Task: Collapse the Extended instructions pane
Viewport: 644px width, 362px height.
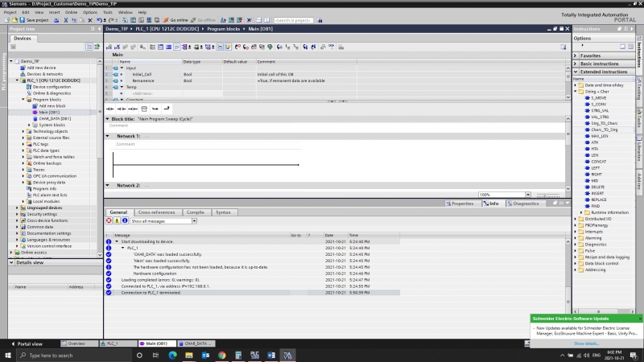Action: 576,72
